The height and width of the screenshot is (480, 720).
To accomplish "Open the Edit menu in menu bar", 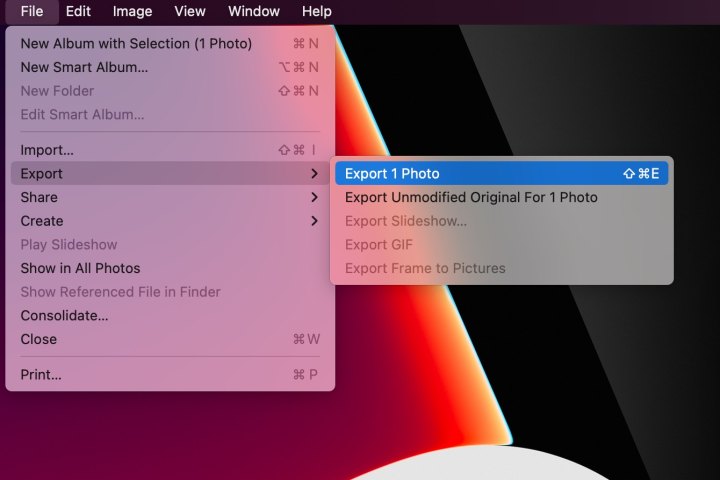I will [79, 12].
